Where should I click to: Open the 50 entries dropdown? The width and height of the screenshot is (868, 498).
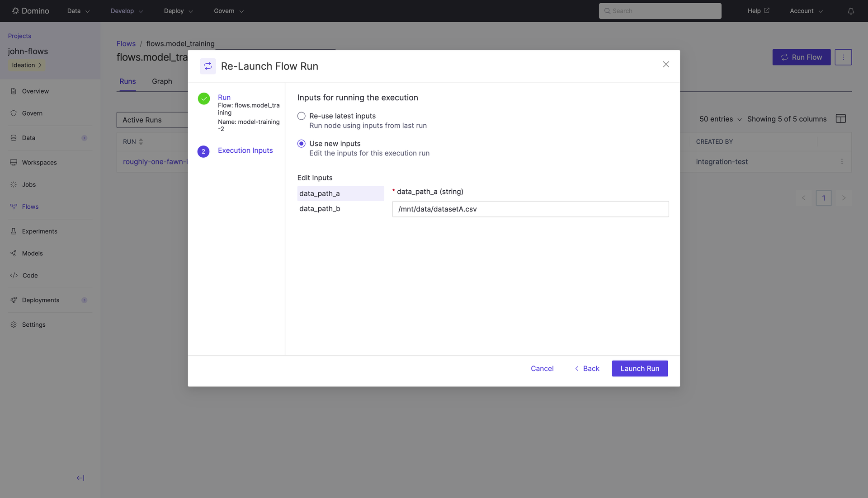tap(720, 119)
